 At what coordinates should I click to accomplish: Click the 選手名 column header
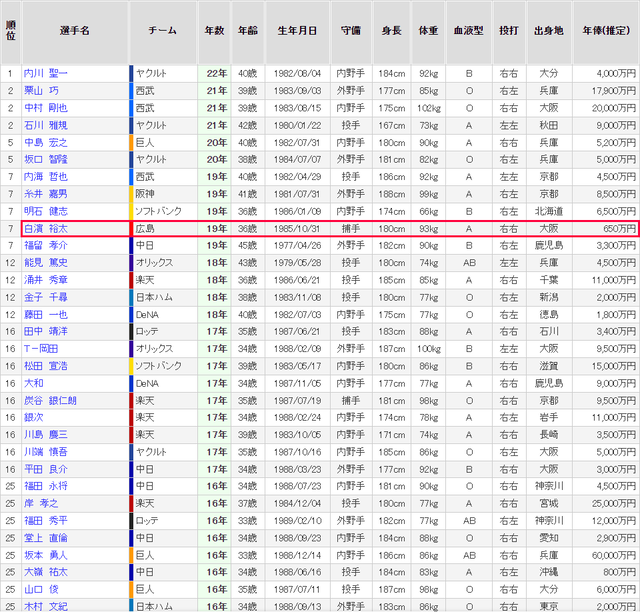pyautogui.click(x=75, y=31)
